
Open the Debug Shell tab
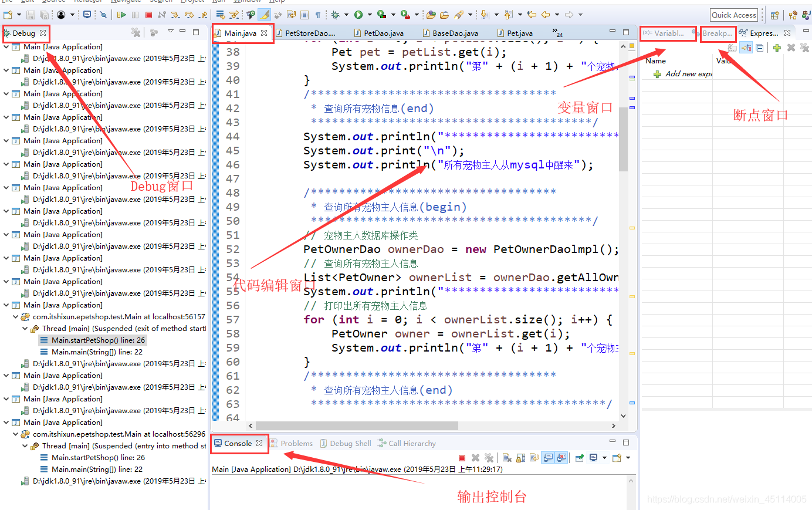pos(346,444)
